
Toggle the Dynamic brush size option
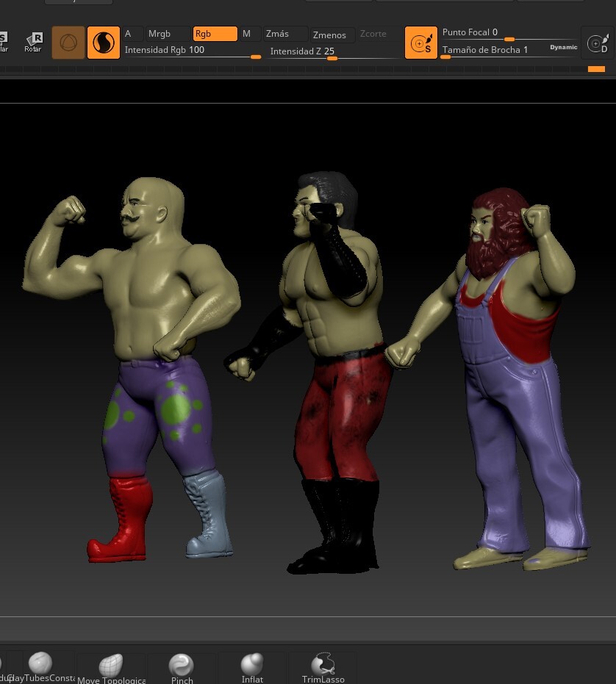[x=563, y=47]
